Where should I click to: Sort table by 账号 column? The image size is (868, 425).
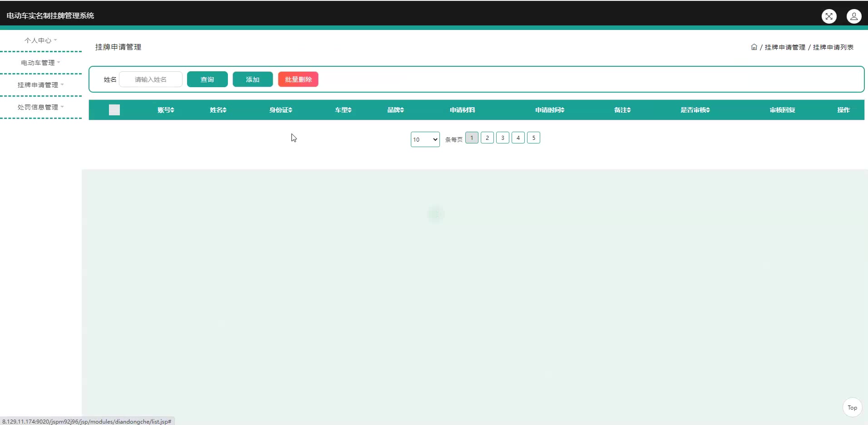[166, 110]
